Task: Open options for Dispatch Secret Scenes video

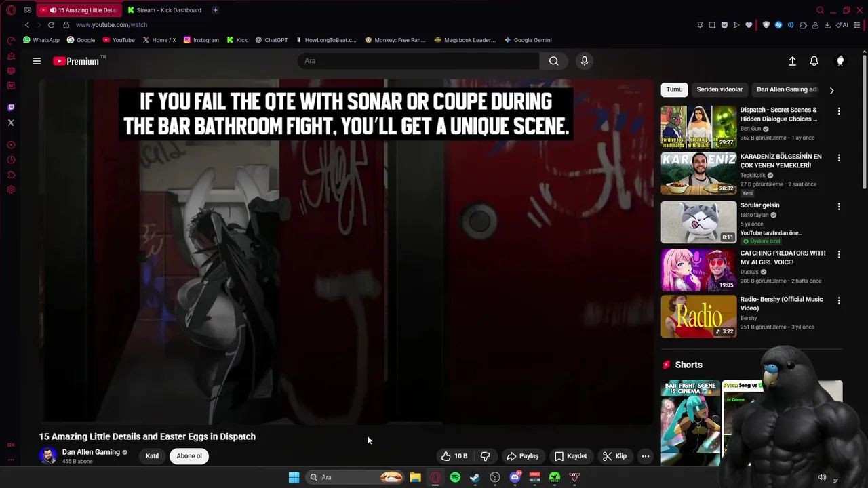Action: tap(839, 111)
